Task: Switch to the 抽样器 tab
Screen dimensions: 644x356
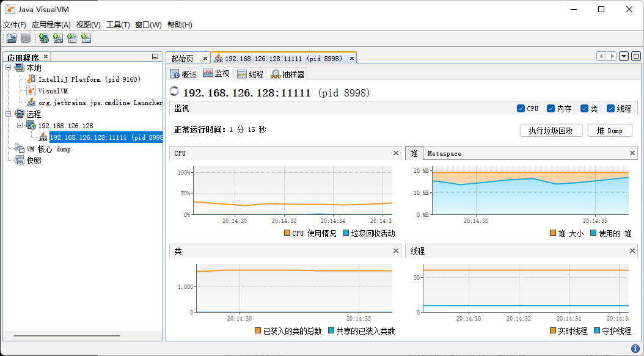Action: point(288,74)
